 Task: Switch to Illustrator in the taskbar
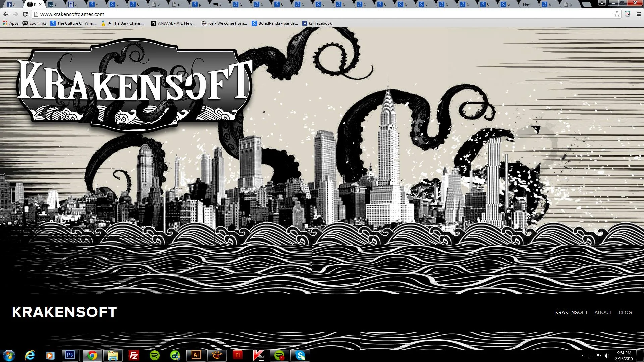click(x=196, y=355)
